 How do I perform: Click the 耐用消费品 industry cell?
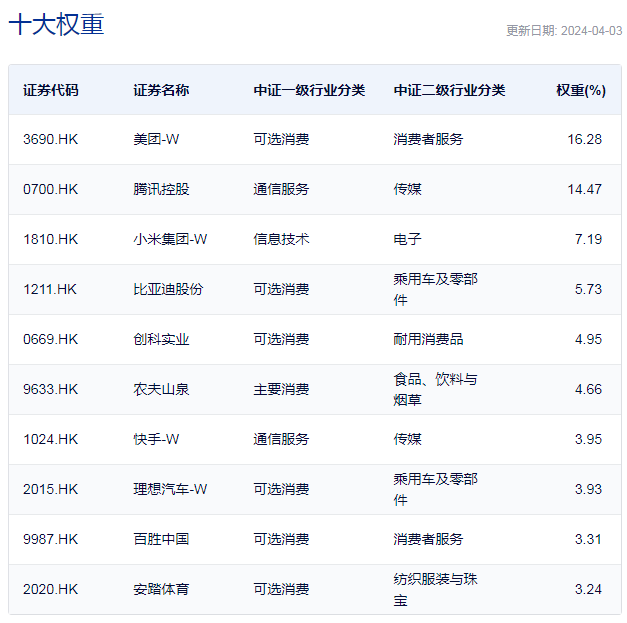pos(428,339)
